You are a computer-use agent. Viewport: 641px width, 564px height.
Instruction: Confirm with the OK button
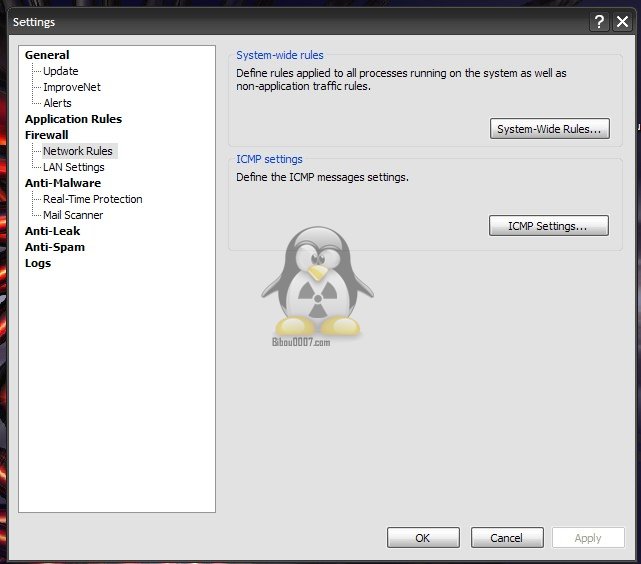(x=423, y=537)
